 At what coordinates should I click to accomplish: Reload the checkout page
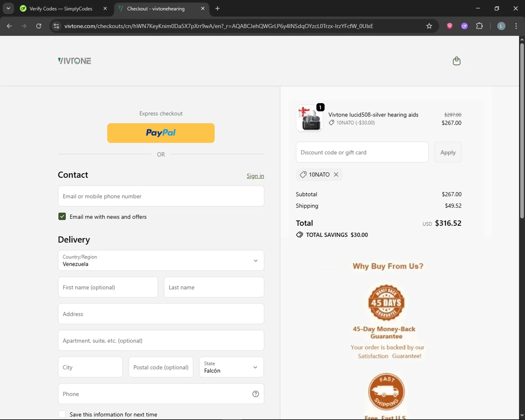(x=38, y=26)
